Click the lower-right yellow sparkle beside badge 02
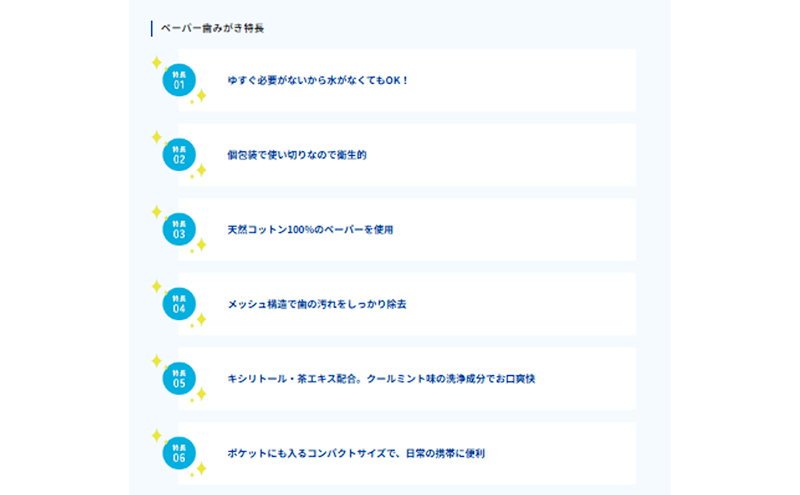This screenshot has height=495, width=800. [x=200, y=170]
